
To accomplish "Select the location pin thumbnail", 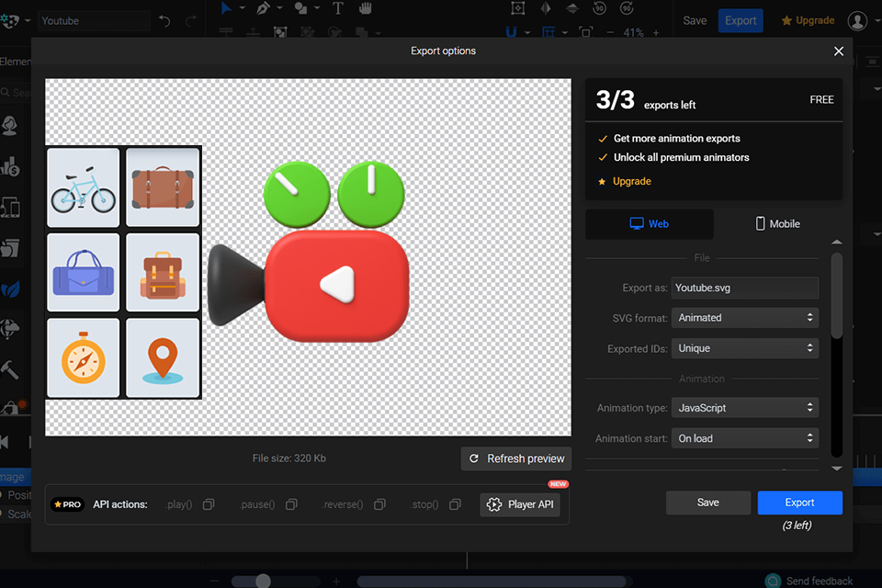I will point(163,358).
